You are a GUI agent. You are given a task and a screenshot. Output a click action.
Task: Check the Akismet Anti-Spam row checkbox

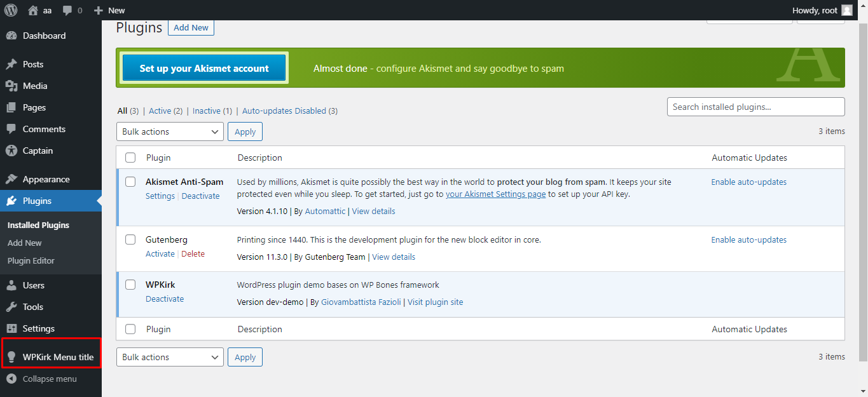130,182
